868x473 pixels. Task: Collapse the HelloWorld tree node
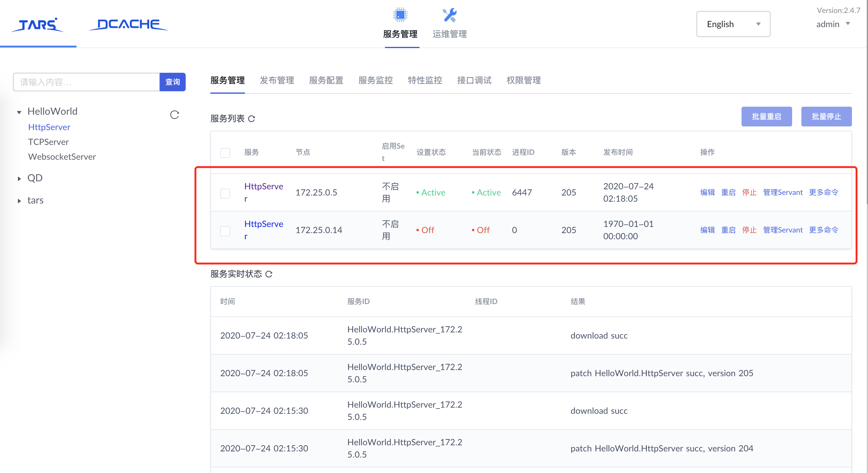click(x=19, y=112)
